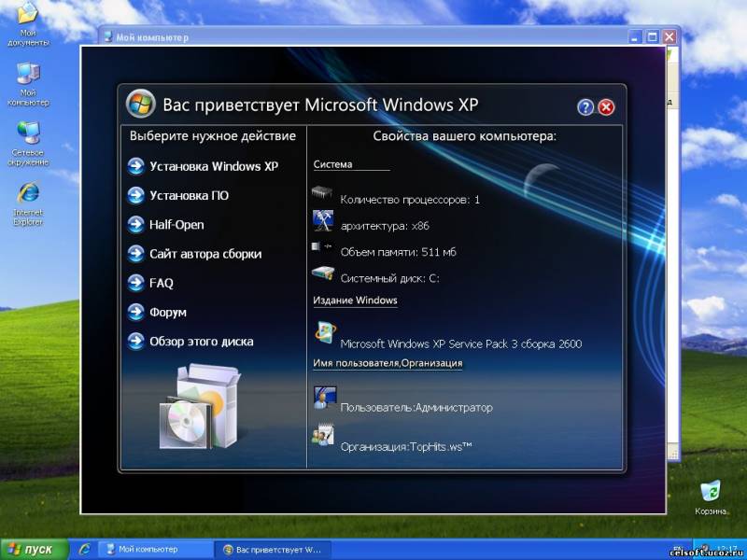
Task: Click text Пользователь:Администратор
Action: 416,408
